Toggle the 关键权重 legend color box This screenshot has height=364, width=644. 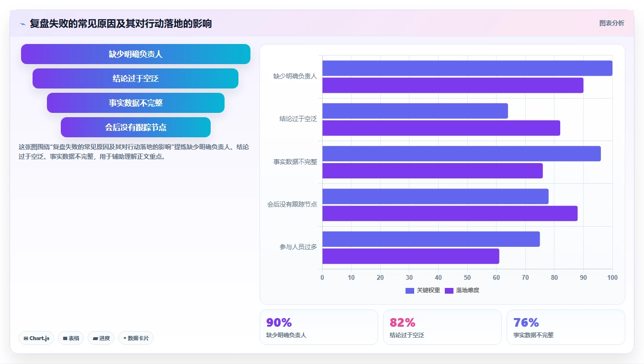(409, 290)
